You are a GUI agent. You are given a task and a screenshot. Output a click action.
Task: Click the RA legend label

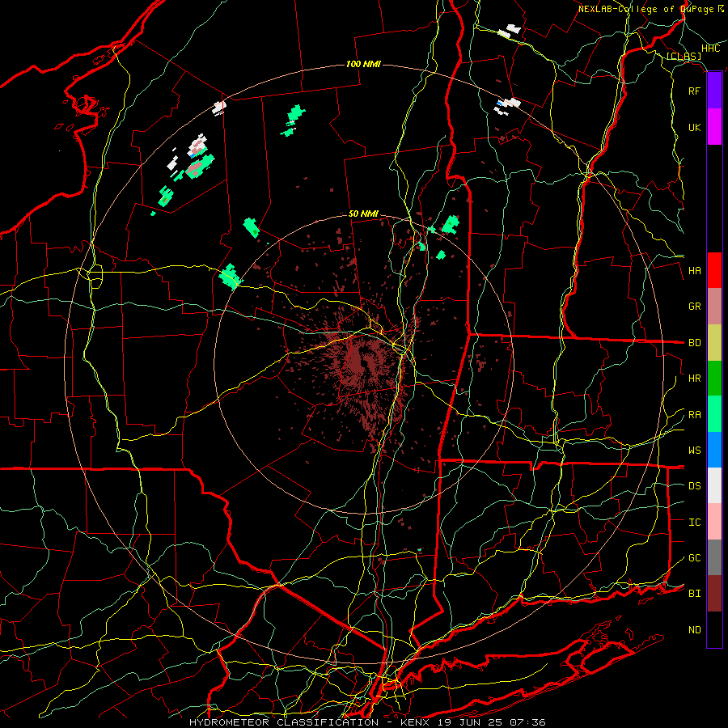(694, 415)
